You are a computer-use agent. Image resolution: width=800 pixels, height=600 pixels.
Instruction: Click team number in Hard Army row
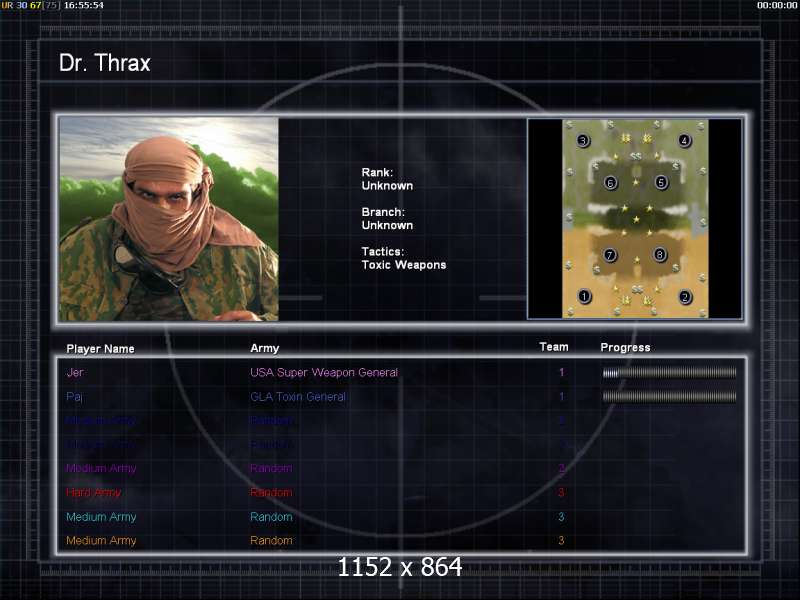561,492
